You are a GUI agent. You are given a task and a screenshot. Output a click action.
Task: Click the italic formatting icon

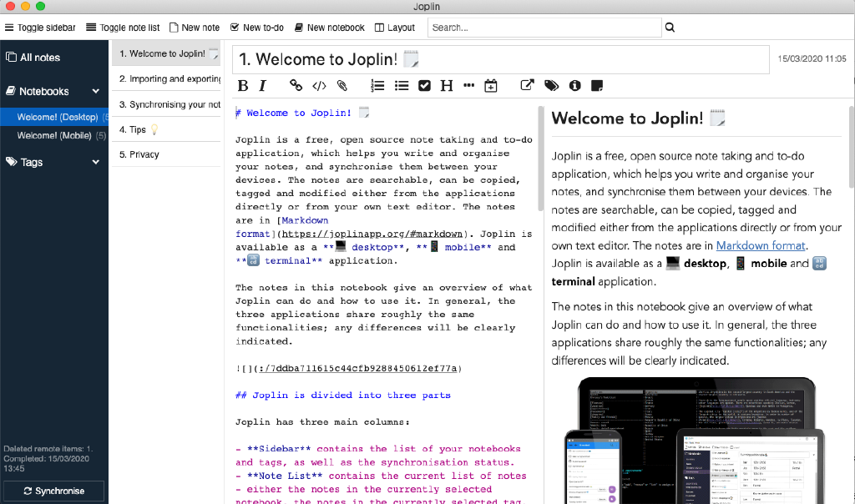[262, 85]
